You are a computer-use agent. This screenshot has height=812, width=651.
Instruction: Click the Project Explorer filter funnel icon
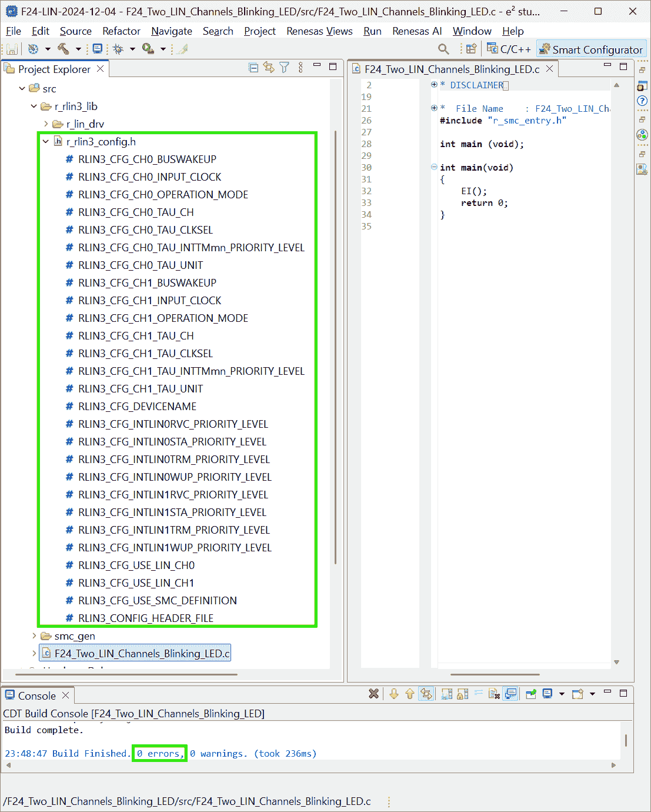pyautogui.click(x=285, y=68)
